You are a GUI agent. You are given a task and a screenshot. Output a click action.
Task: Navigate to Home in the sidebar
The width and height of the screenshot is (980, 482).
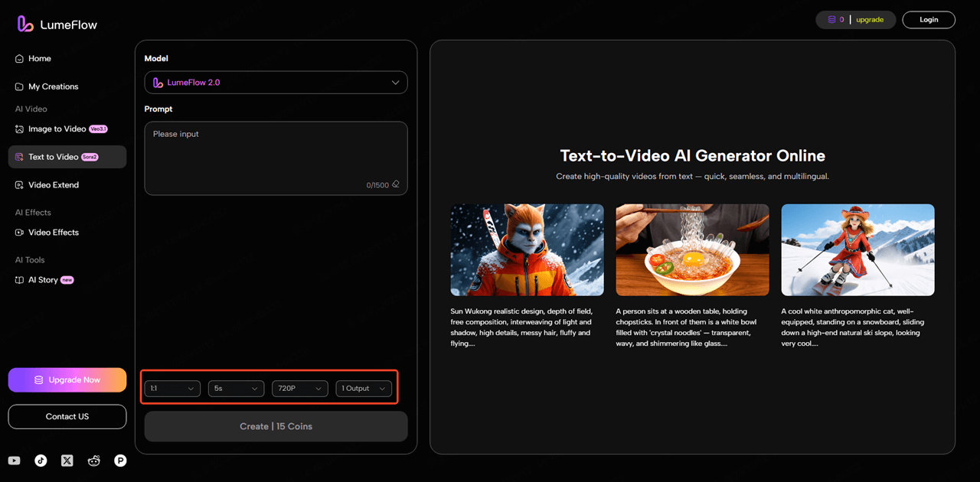40,58
